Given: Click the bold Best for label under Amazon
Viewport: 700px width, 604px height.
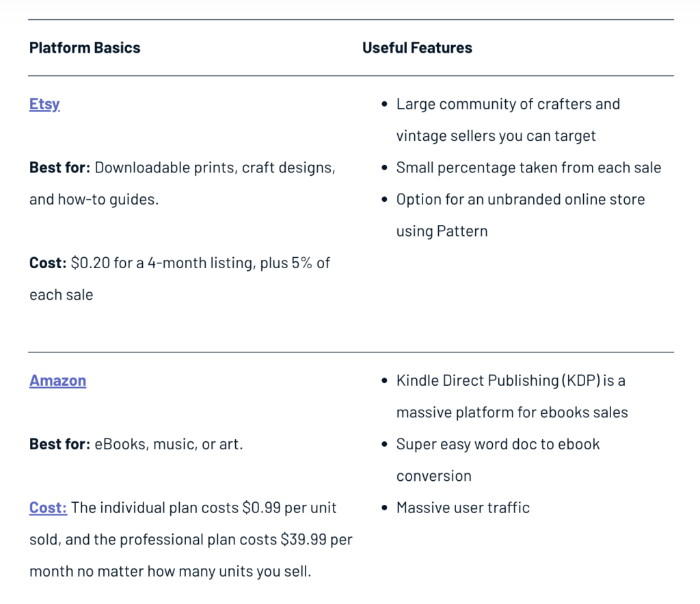Looking at the screenshot, I should coord(60,444).
